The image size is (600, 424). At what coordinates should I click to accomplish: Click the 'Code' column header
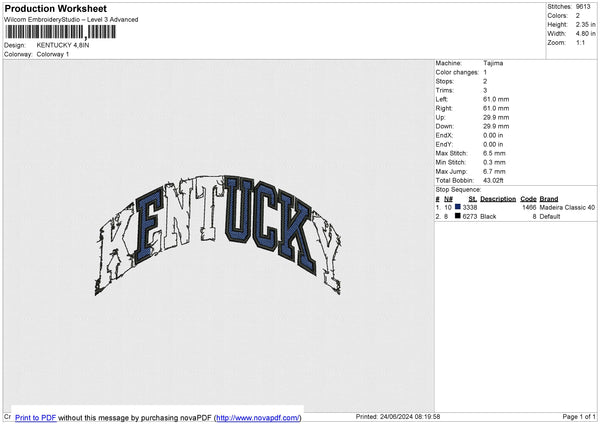pos(528,199)
